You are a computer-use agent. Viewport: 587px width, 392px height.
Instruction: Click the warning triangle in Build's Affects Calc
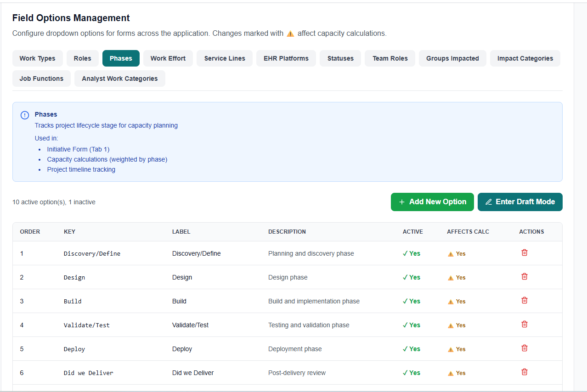pos(451,301)
